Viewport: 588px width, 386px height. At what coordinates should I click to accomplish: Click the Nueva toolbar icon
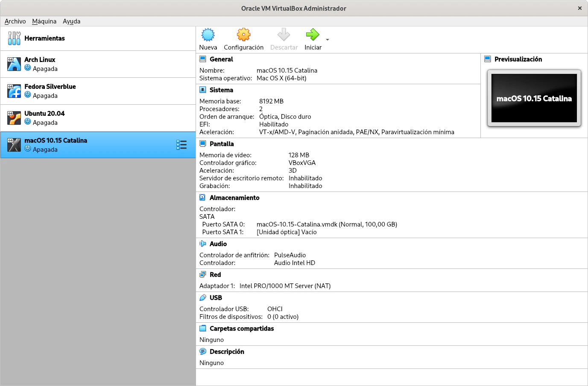click(x=208, y=35)
